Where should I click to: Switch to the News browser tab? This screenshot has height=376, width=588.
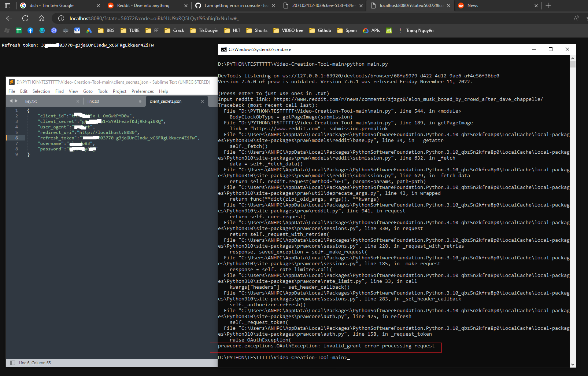pos(498,6)
